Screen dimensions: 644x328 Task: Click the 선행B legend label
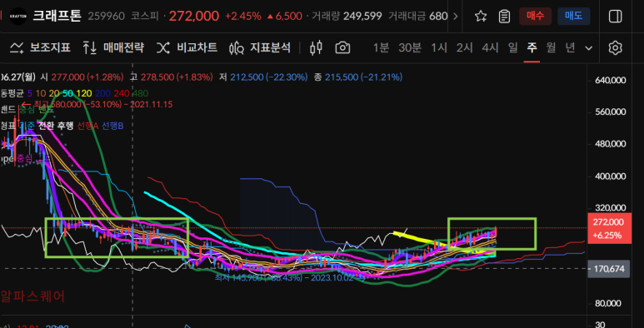(x=112, y=126)
